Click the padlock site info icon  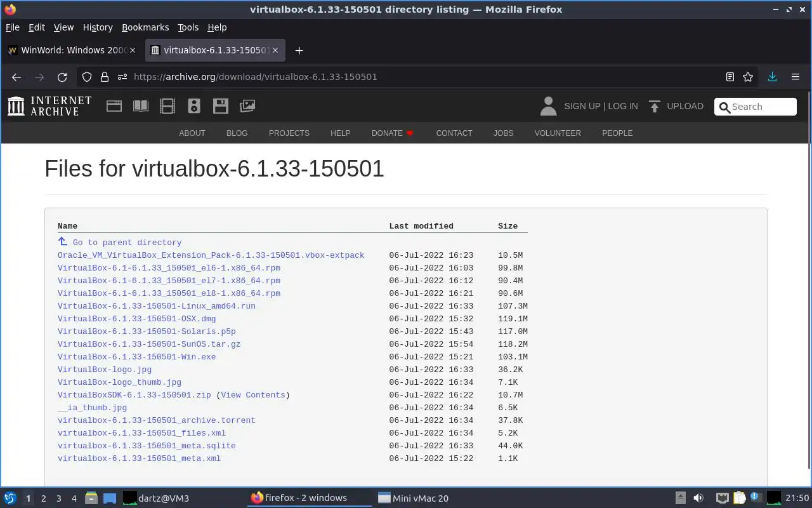[105, 77]
